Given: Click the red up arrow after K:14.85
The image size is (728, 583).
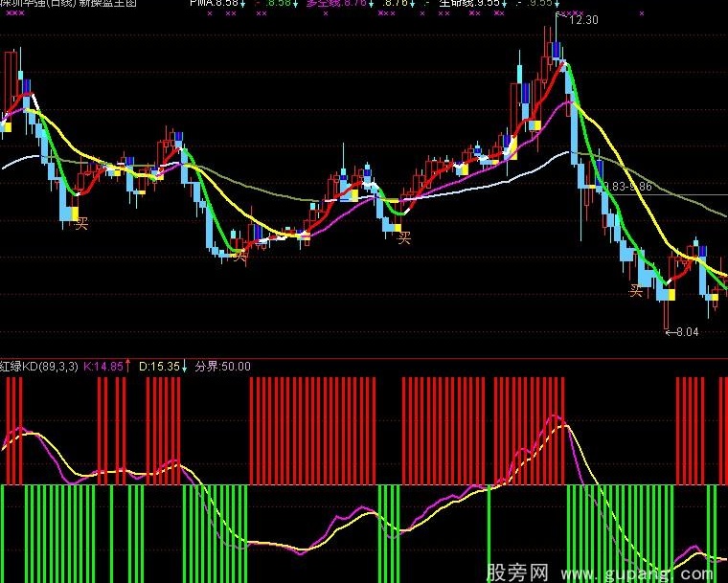Looking at the screenshot, I should [128, 366].
